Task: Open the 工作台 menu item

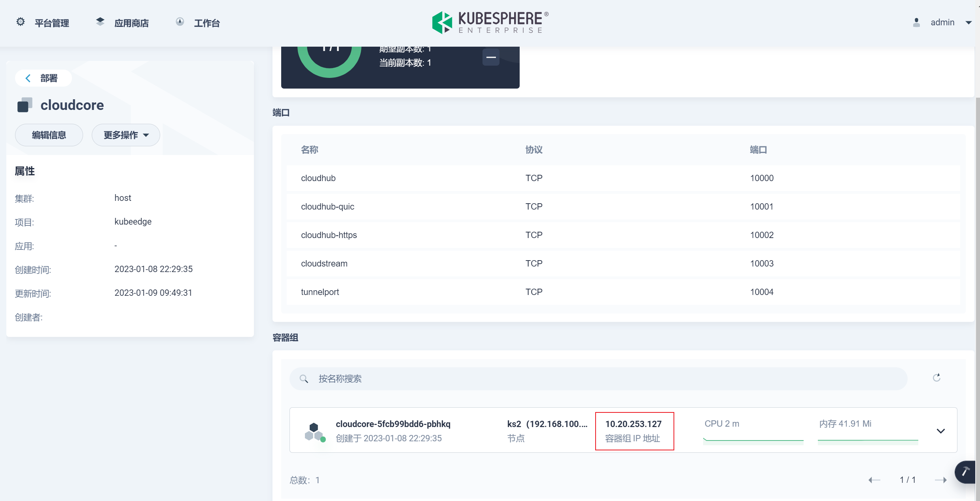Action: [x=206, y=23]
